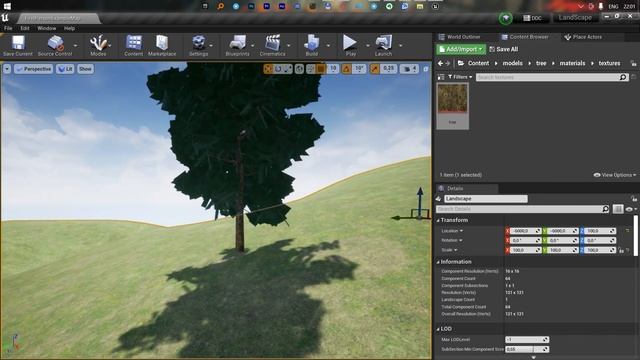Open rotation snap value 10° dropdown
Viewport: 640px width, 360px height.
click(358, 69)
